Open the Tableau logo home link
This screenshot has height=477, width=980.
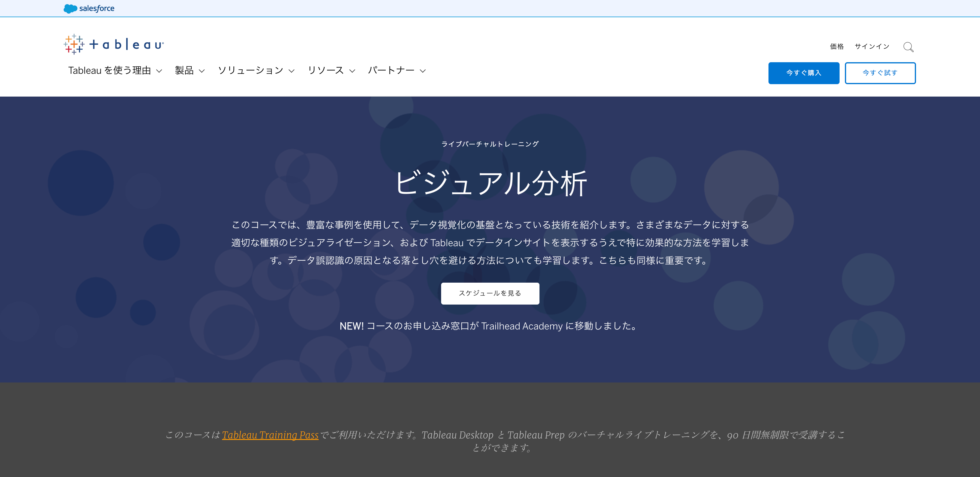tap(114, 44)
